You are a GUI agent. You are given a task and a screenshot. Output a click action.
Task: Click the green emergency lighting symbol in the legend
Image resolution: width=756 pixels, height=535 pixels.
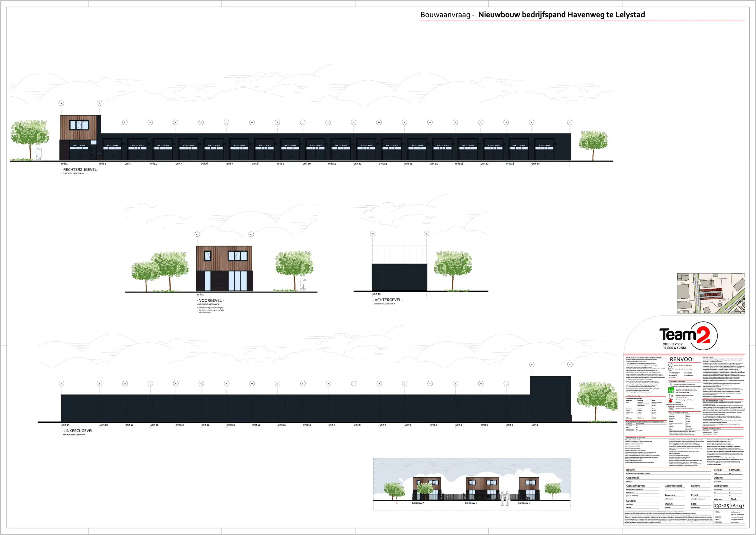click(x=671, y=389)
